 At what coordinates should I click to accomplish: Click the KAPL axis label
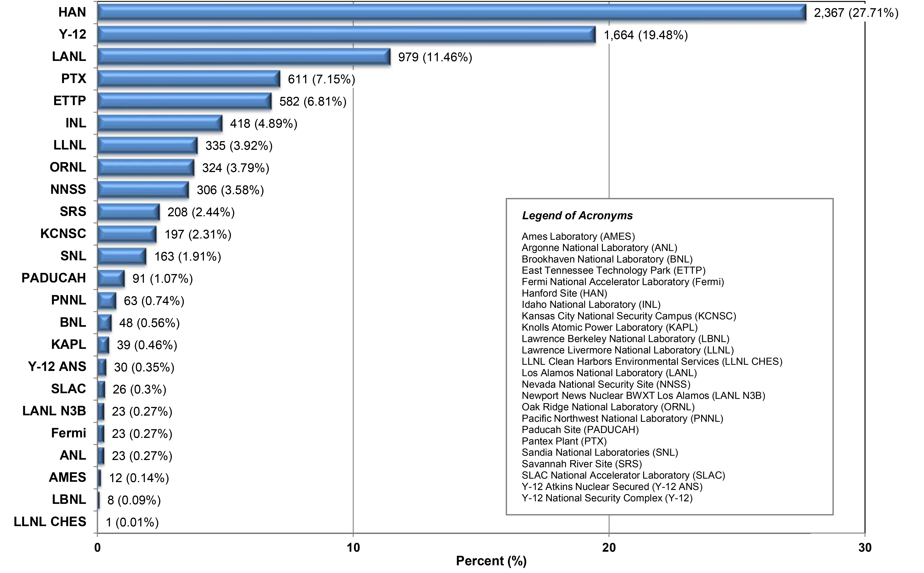(69, 344)
